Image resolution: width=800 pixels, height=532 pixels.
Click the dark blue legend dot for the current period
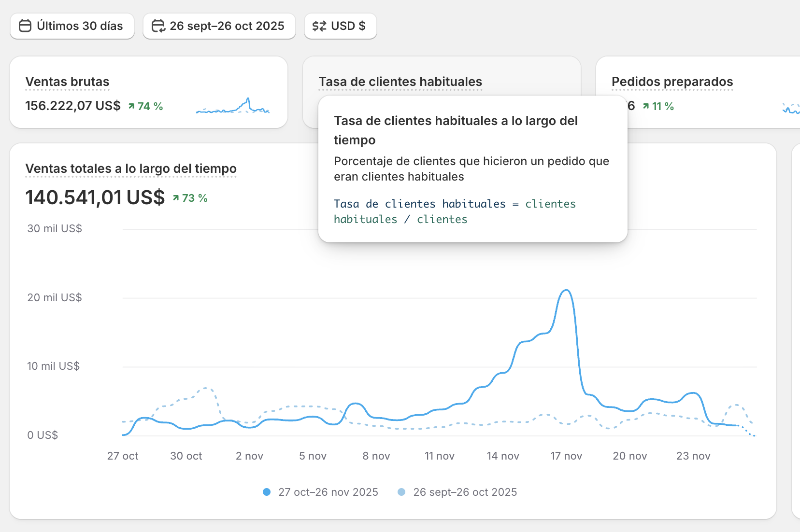click(x=266, y=492)
